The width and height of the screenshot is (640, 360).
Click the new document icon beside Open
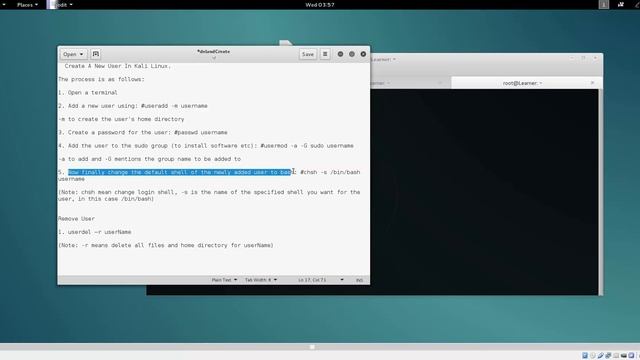[96, 54]
